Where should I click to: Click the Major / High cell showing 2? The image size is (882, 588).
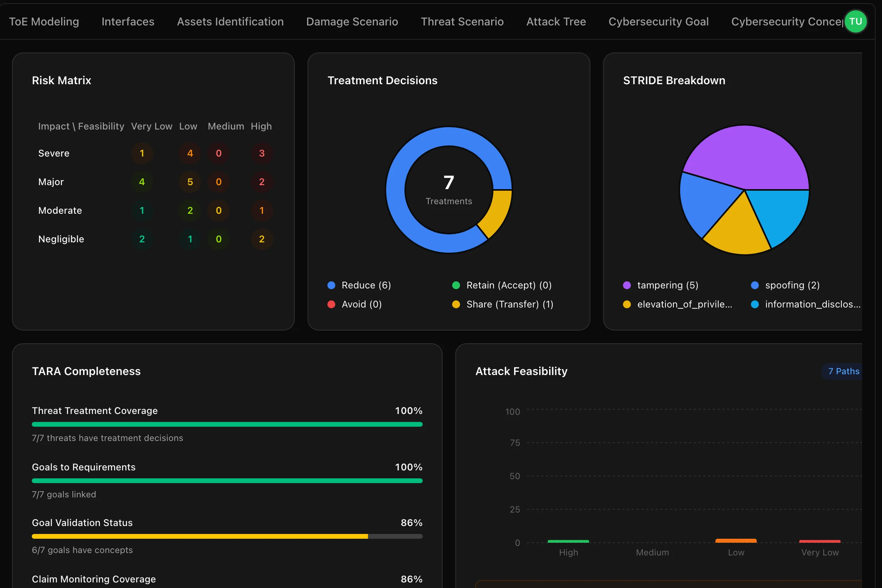262,182
